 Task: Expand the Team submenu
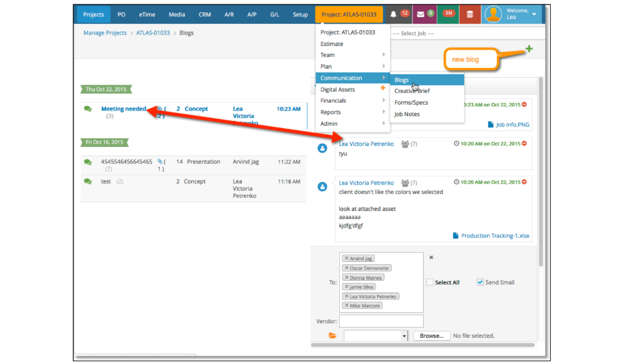353,55
